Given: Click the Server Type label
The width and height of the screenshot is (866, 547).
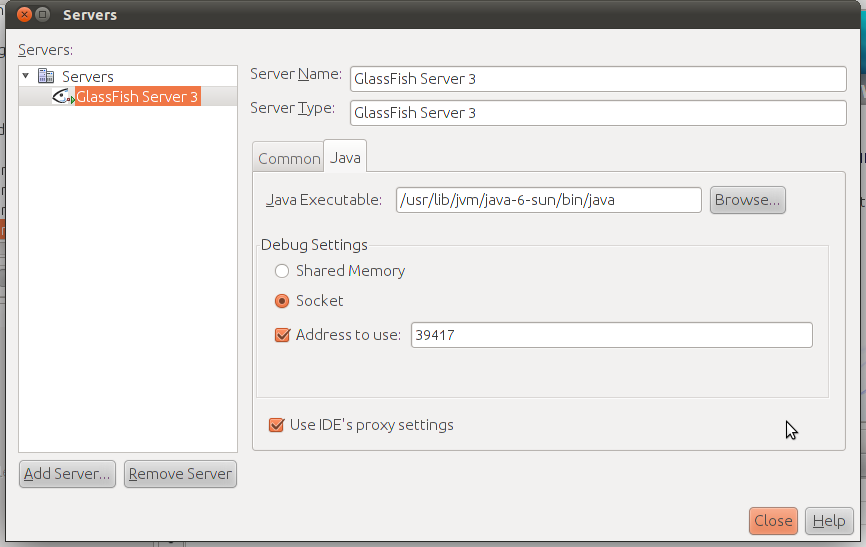Looking at the screenshot, I should (293, 108).
